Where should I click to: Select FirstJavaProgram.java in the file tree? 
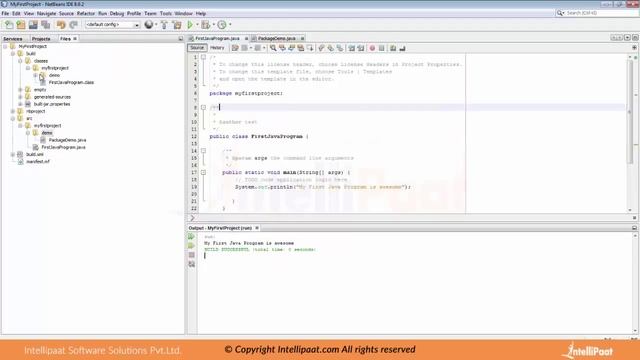coord(63,147)
